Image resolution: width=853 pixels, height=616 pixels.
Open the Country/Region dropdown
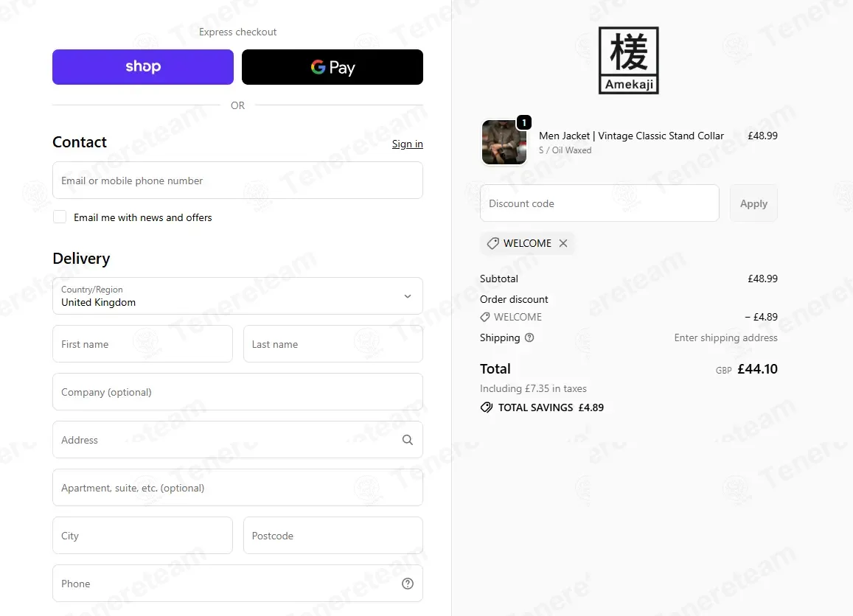tap(237, 295)
